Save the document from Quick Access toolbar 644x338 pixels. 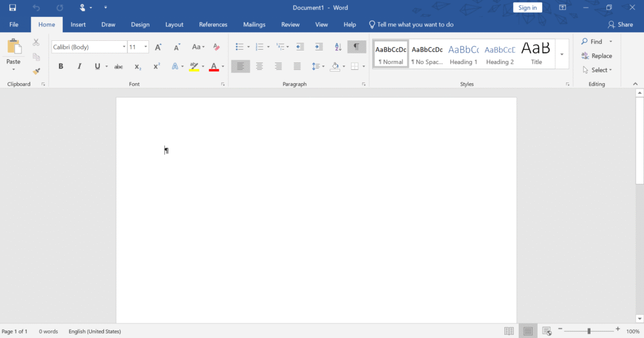(x=13, y=8)
